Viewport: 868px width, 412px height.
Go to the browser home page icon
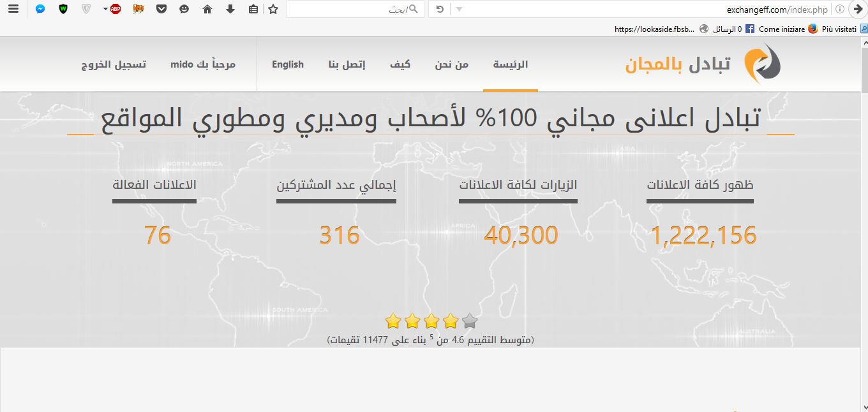(207, 9)
